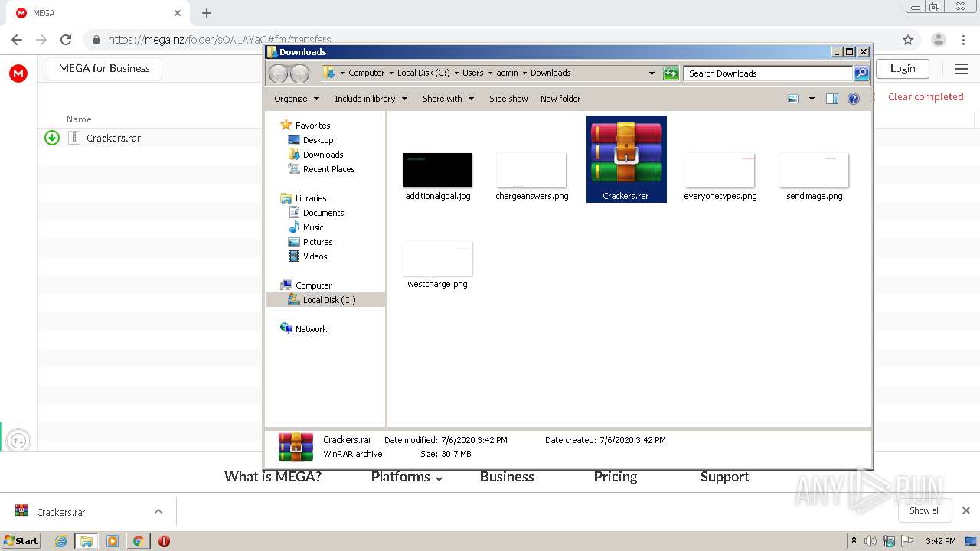Viewport: 980px width, 551px height.
Task: Select Local Disk (C:) in tree
Action: tap(329, 300)
